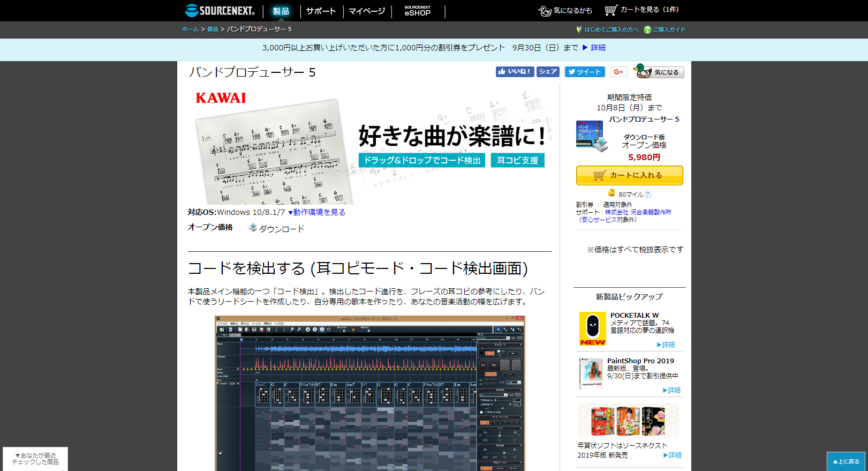Open 詳細 link for PaintShop Pro 2019

[671, 390]
